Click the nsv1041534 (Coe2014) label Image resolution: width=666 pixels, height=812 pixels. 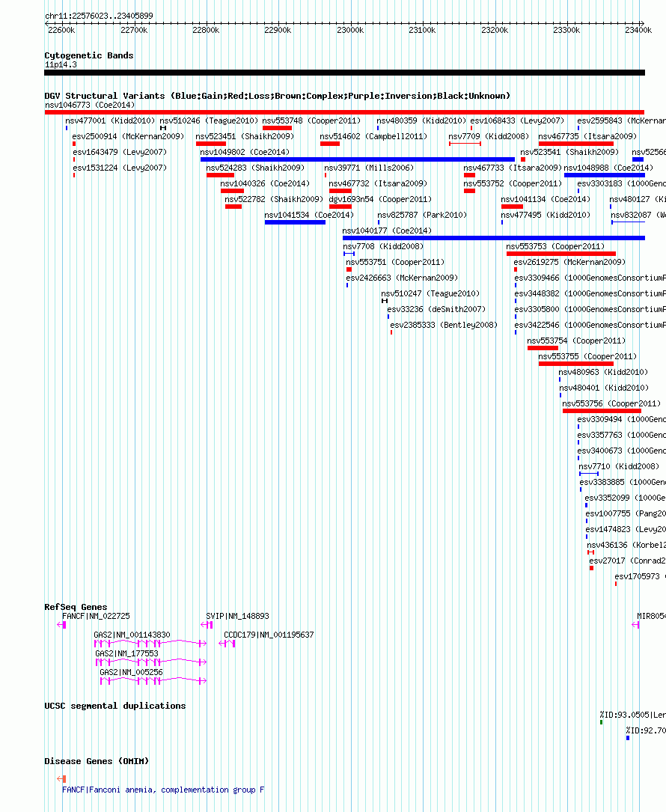click(x=308, y=215)
